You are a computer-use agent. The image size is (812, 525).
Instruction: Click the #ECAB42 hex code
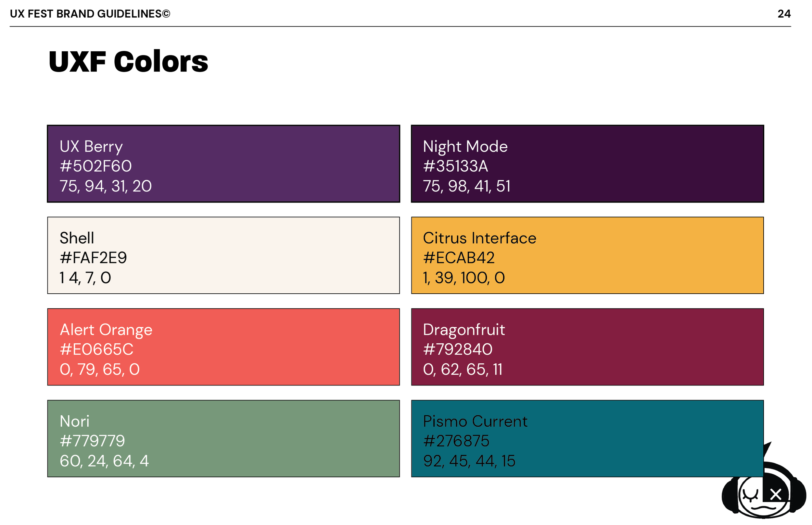coord(459,258)
